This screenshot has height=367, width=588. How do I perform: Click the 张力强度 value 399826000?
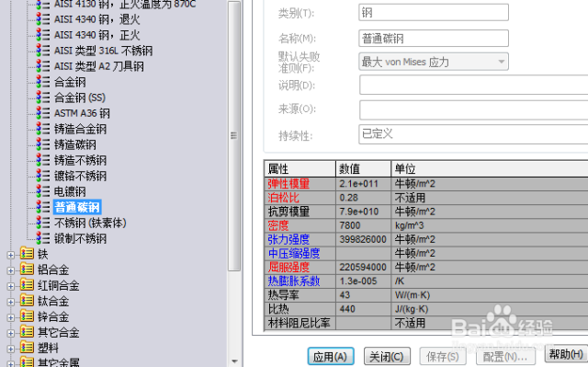click(x=364, y=239)
